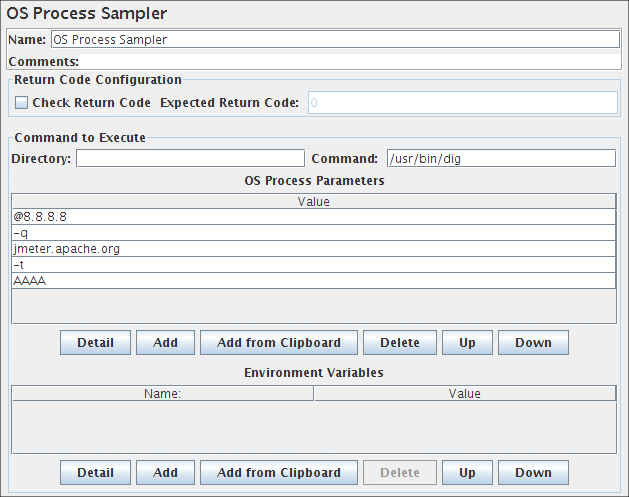629x497 pixels.
Task: Focus the Expected Return Code field
Action: pos(461,103)
